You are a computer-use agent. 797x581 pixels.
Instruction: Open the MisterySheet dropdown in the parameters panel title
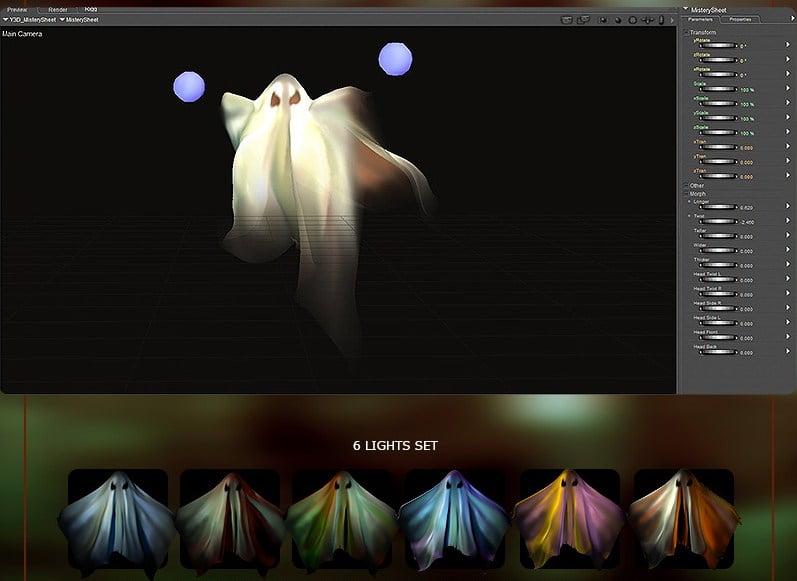click(x=704, y=10)
